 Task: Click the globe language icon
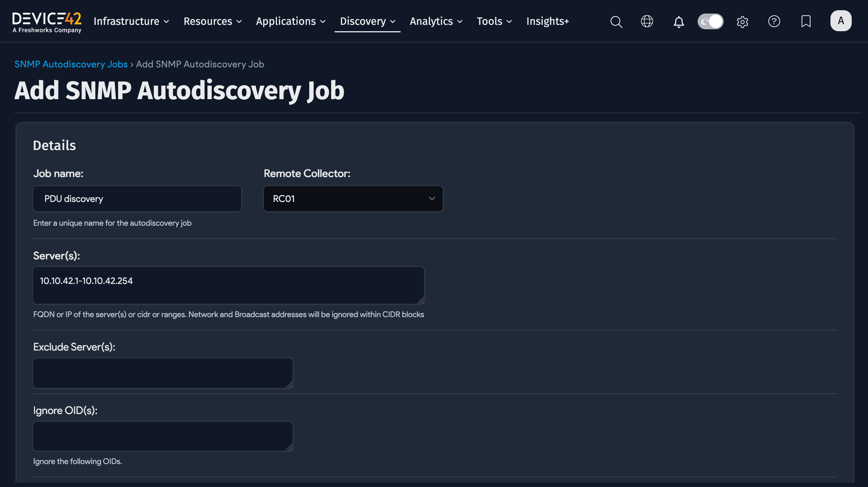tap(647, 22)
